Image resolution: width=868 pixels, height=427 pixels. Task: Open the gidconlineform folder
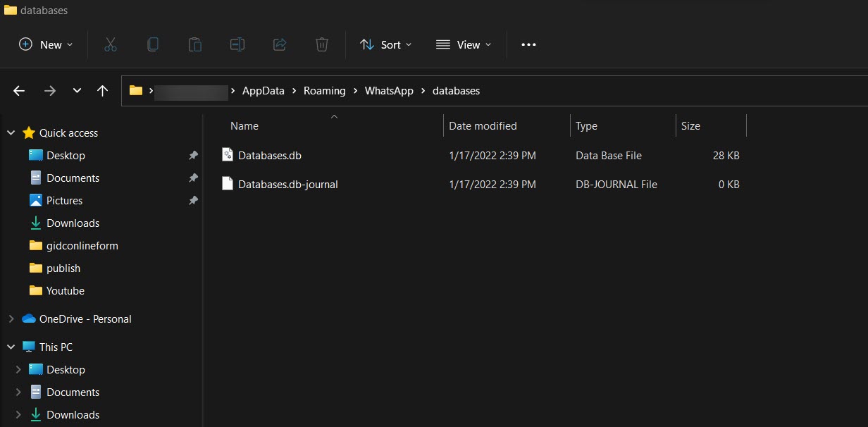point(82,245)
